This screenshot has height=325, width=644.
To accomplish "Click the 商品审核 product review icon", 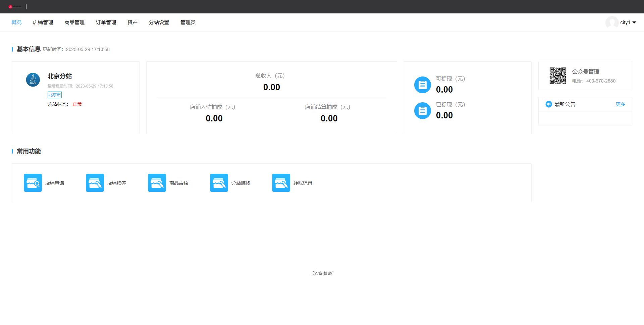I will [x=157, y=183].
